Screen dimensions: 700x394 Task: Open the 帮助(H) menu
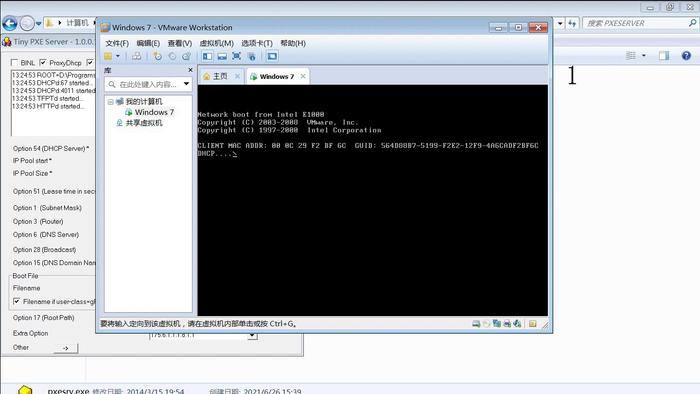(x=293, y=43)
